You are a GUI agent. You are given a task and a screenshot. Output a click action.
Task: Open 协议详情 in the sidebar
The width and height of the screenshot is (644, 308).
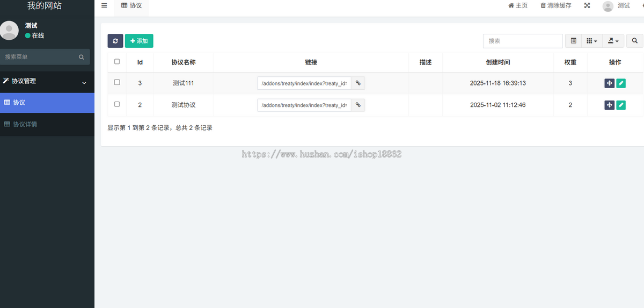click(47, 124)
